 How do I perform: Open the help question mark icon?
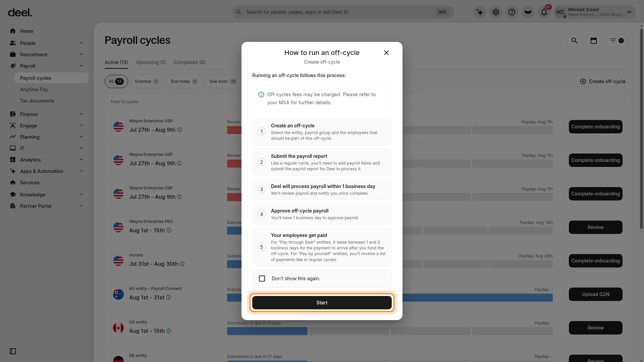[512, 12]
